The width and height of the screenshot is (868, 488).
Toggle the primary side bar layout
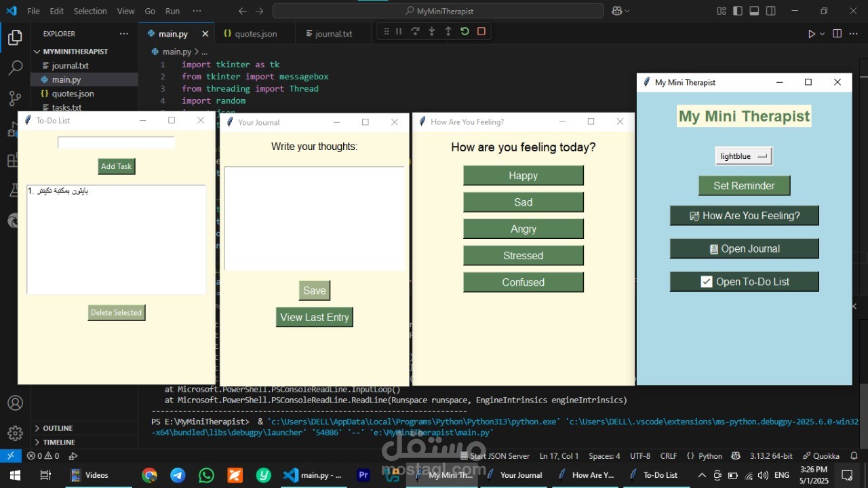tap(738, 11)
